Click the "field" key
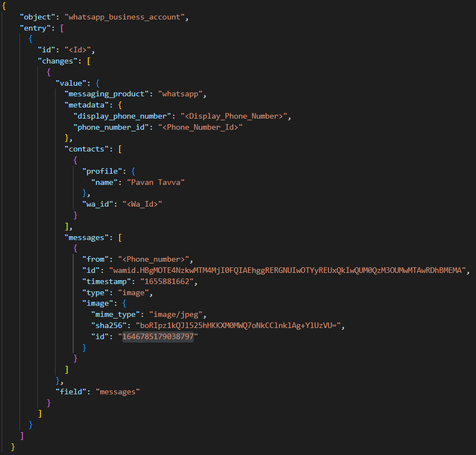The width and height of the screenshot is (476, 455). pos(71,392)
